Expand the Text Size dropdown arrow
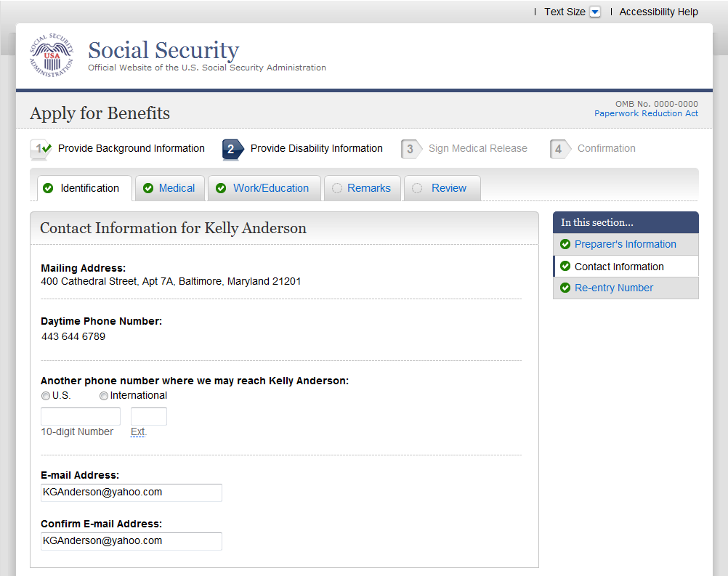This screenshot has height=576, width=728. pyautogui.click(x=595, y=12)
